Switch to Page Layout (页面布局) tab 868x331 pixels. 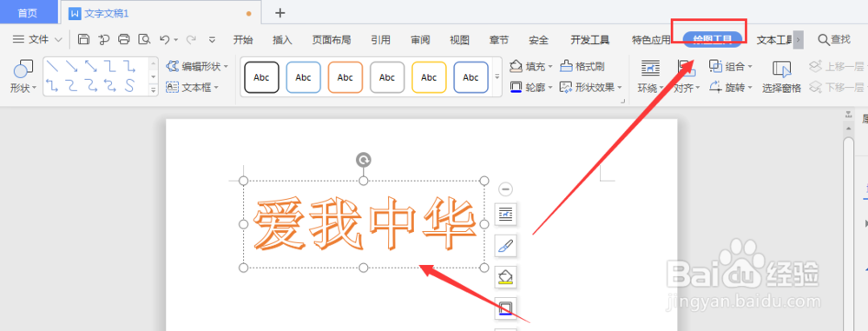pos(331,39)
